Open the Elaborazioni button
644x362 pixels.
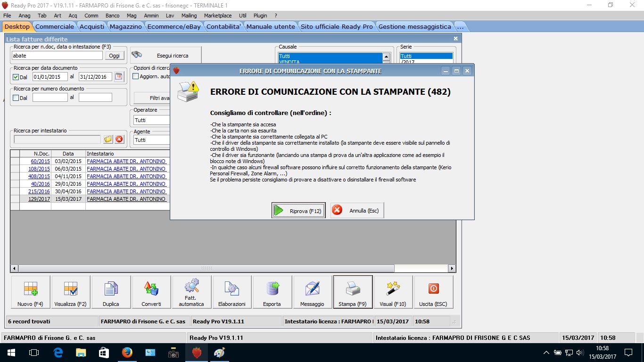pos(232,292)
